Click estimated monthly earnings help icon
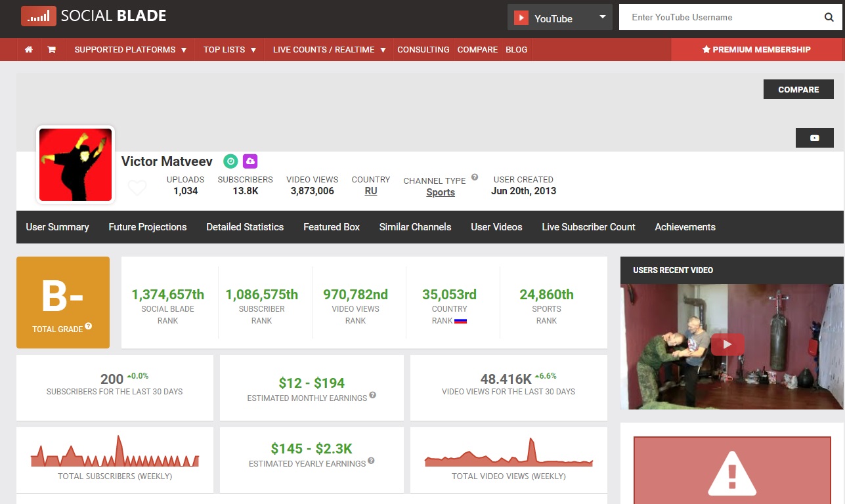This screenshot has height=504, width=845. [x=373, y=395]
